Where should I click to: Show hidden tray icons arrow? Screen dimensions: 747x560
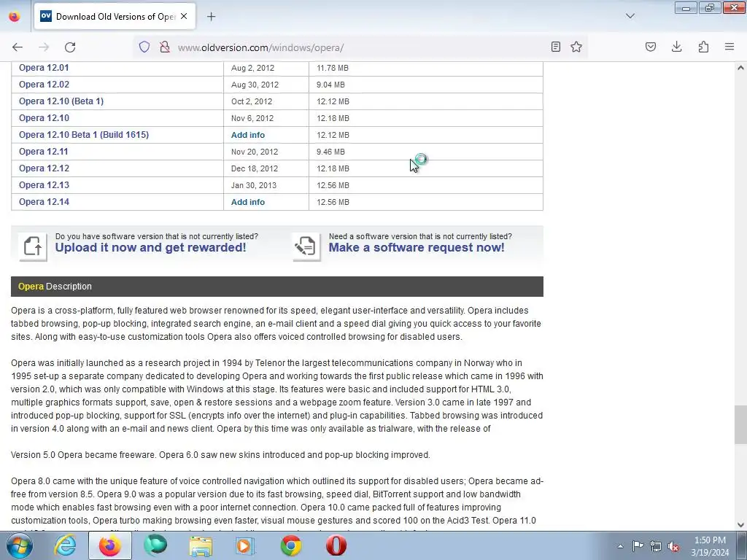[x=620, y=546]
